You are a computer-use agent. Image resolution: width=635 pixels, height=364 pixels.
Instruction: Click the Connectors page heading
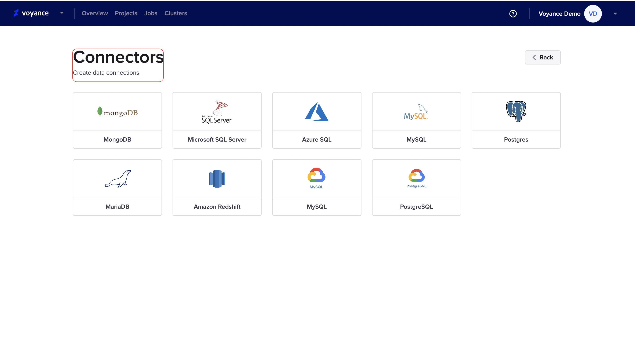click(x=118, y=57)
